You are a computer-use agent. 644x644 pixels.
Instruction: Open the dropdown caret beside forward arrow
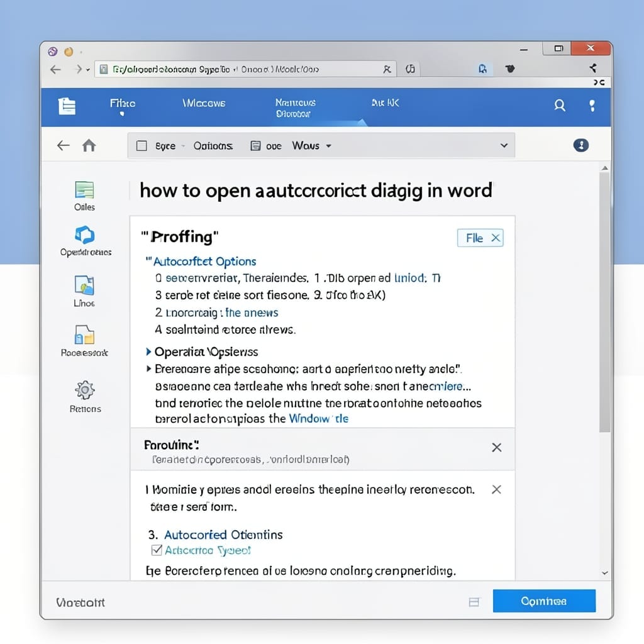tap(88, 70)
